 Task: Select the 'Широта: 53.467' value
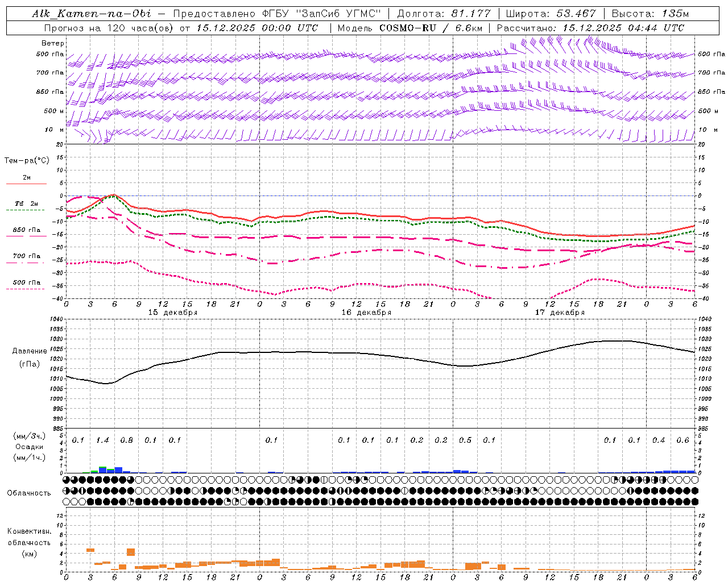(x=551, y=14)
